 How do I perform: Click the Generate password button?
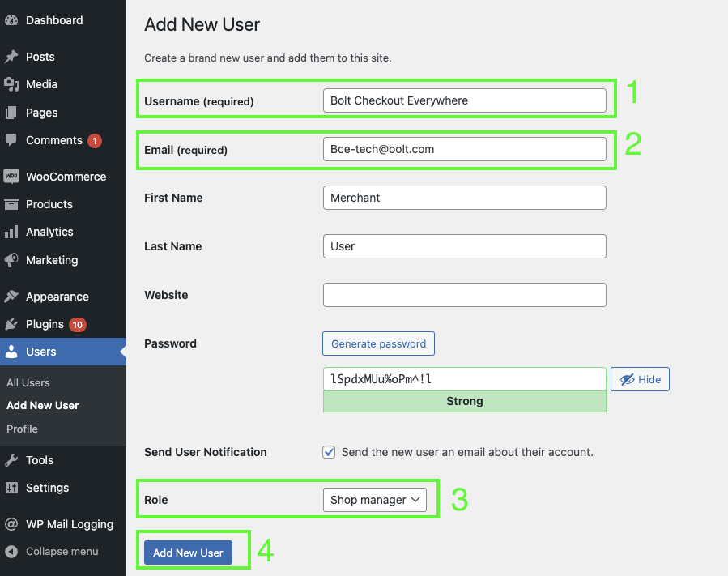(378, 343)
